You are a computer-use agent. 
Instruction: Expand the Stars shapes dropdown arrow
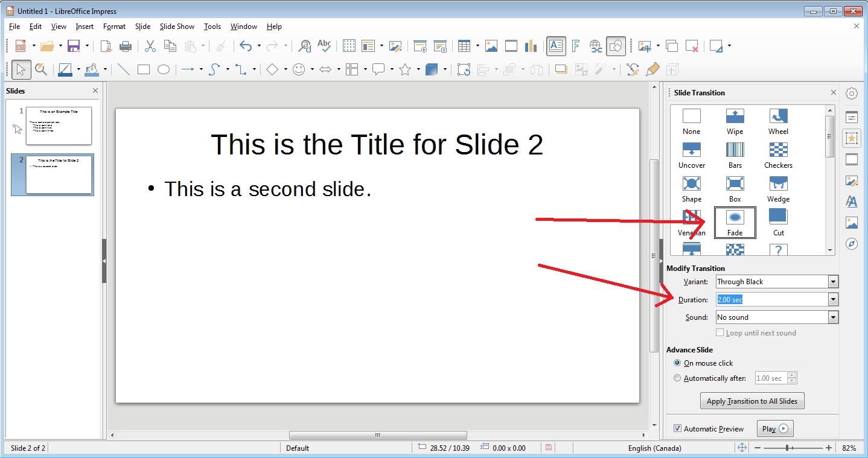click(418, 69)
